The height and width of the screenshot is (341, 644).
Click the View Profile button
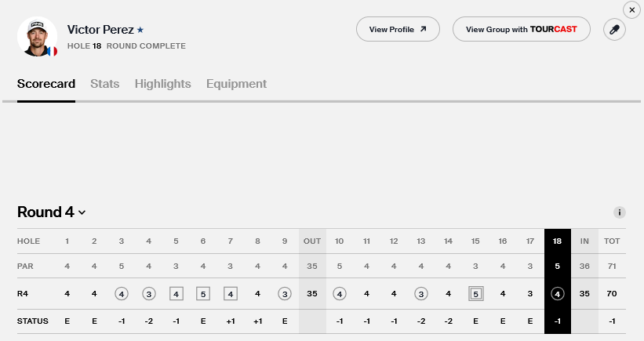(x=398, y=30)
